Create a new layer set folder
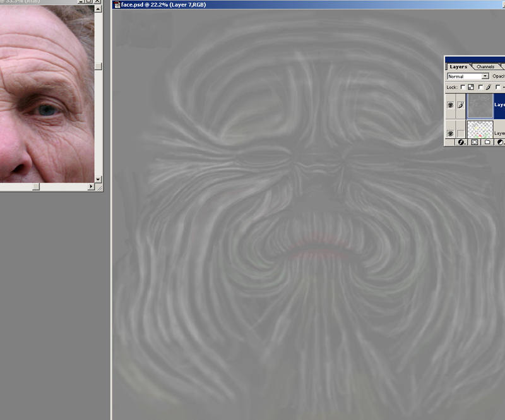 click(x=487, y=143)
